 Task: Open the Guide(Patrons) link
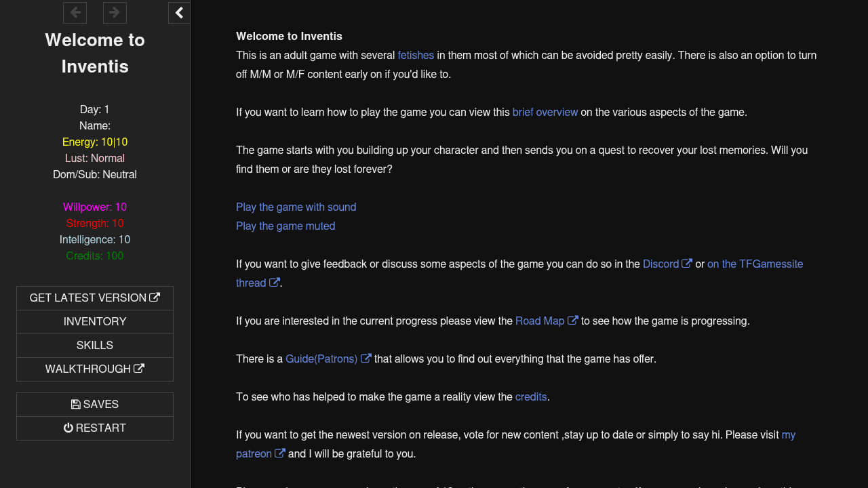(x=321, y=359)
